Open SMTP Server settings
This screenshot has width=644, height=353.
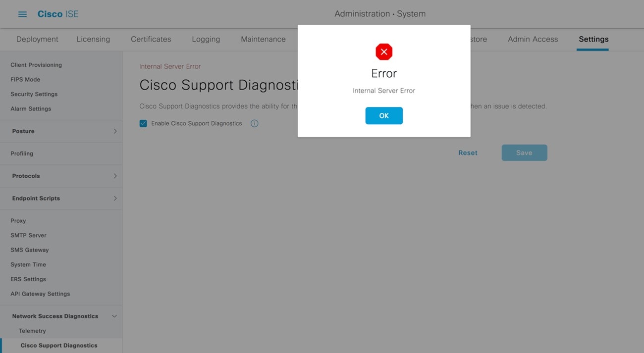(28, 235)
